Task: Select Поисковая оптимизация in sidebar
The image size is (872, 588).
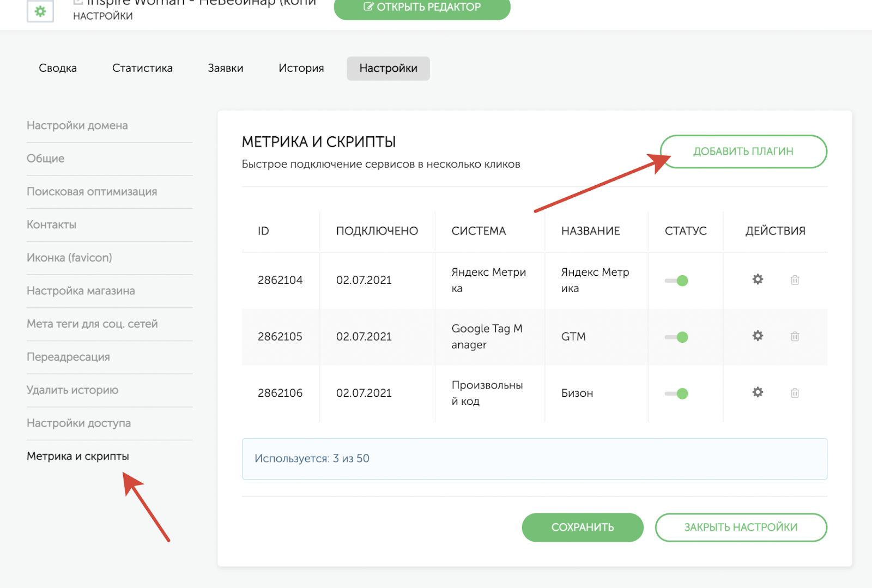Action: coord(92,192)
